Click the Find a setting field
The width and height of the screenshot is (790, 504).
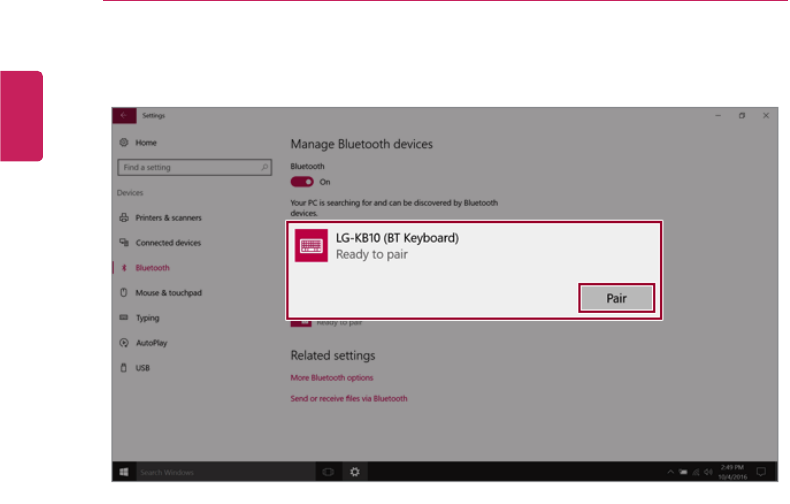[x=194, y=167]
